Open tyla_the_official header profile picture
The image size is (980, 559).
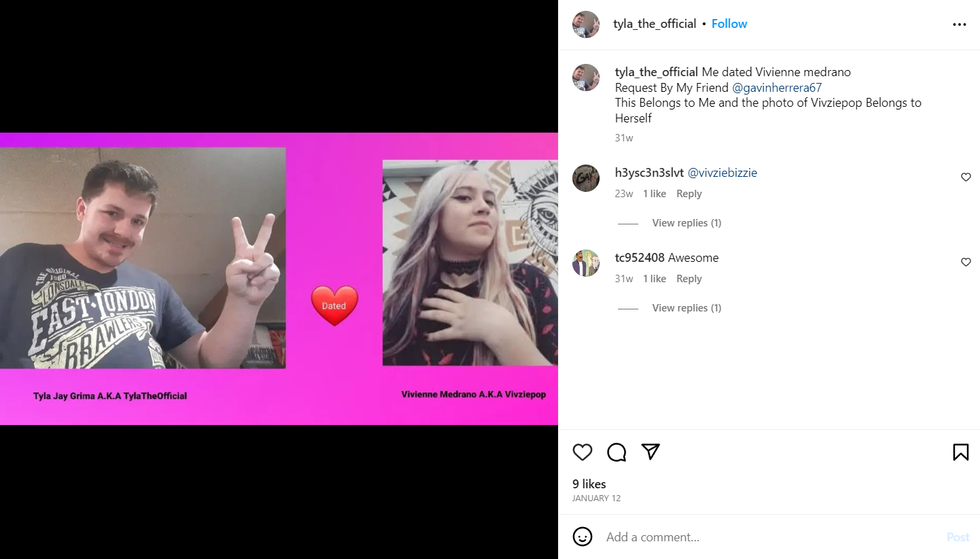pyautogui.click(x=586, y=24)
